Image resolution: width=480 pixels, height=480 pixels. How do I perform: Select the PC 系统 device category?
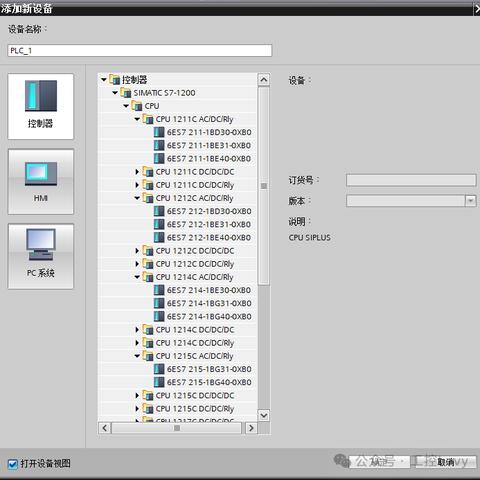pyautogui.click(x=41, y=256)
